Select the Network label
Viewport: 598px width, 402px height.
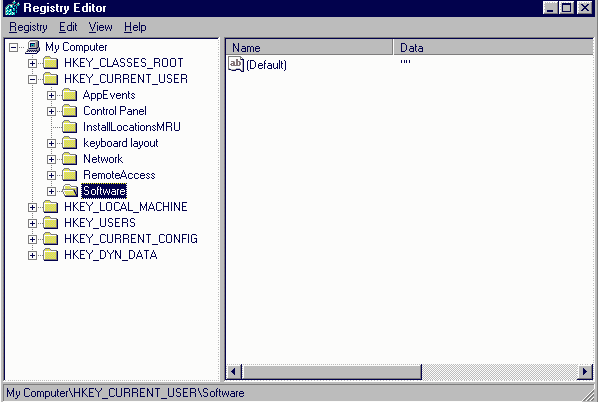click(x=103, y=159)
